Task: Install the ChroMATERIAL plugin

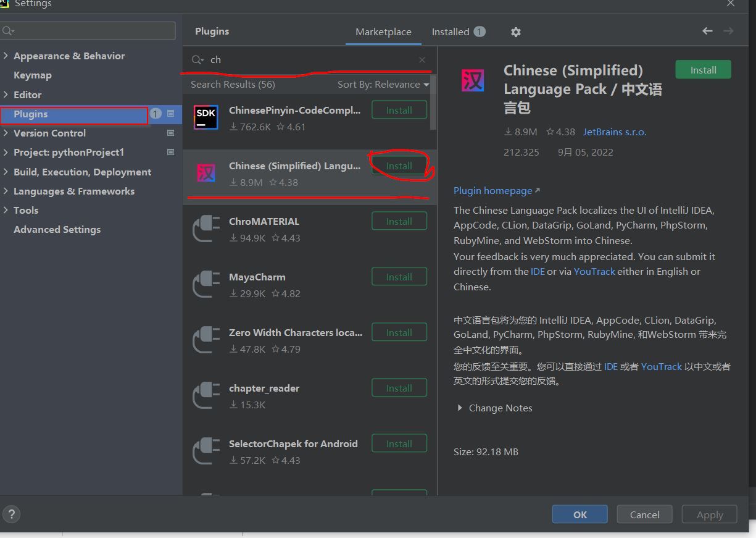Action: point(399,221)
